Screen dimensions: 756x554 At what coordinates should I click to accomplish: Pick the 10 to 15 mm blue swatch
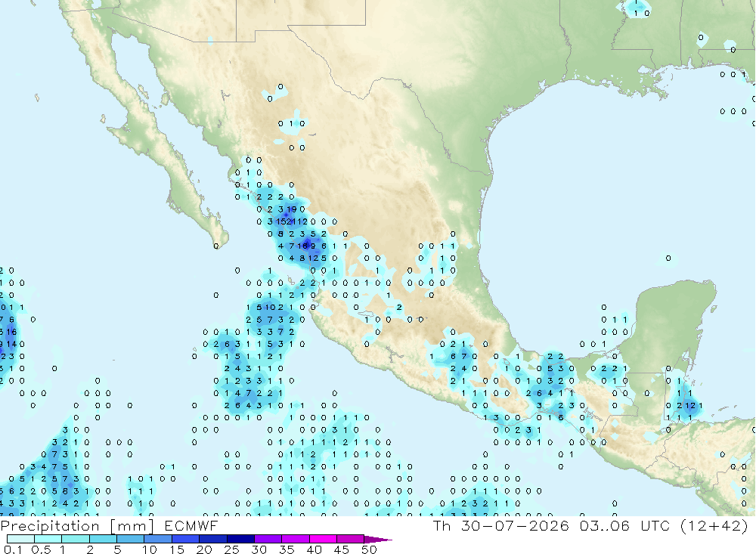coord(158,539)
